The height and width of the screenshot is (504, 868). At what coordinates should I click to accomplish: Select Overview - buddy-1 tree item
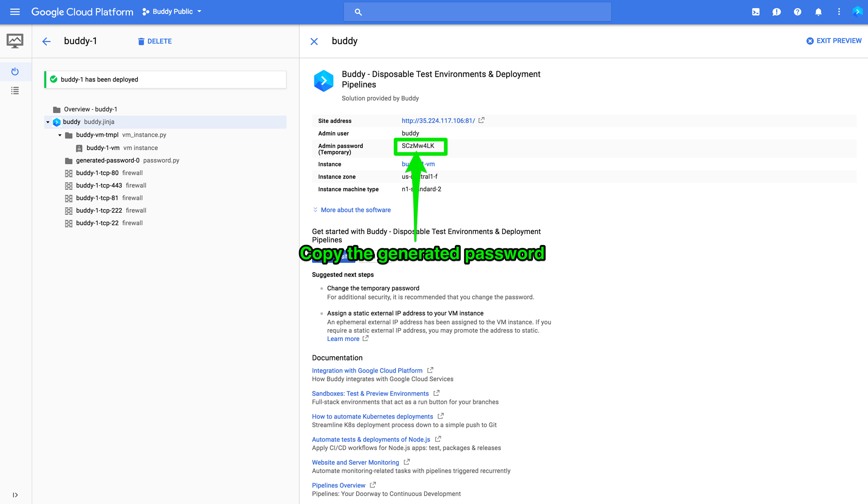point(90,109)
